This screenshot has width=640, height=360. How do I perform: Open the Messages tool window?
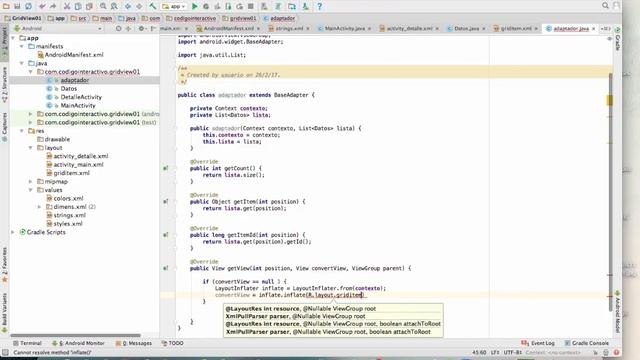tap(133, 343)
